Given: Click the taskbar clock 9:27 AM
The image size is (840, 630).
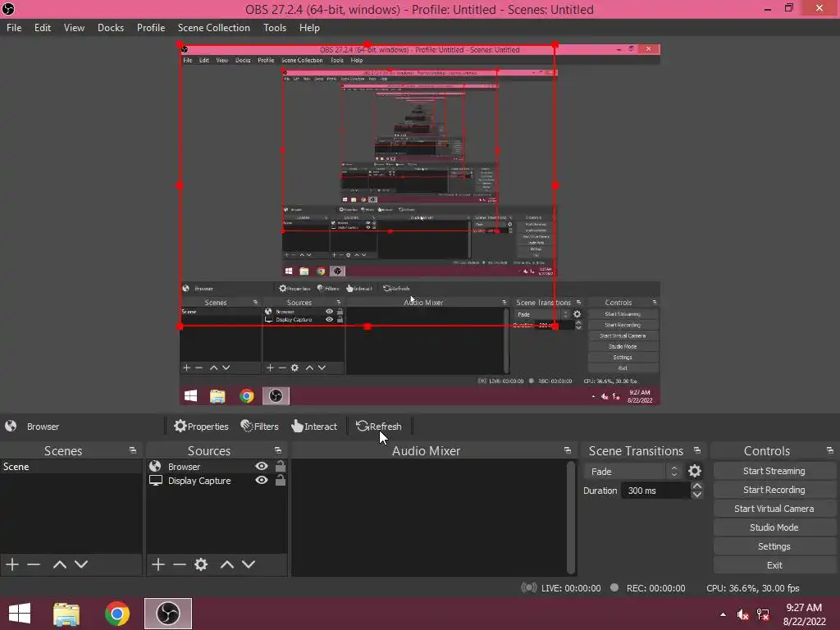Looking at the screenshot, I should [804, 608].
